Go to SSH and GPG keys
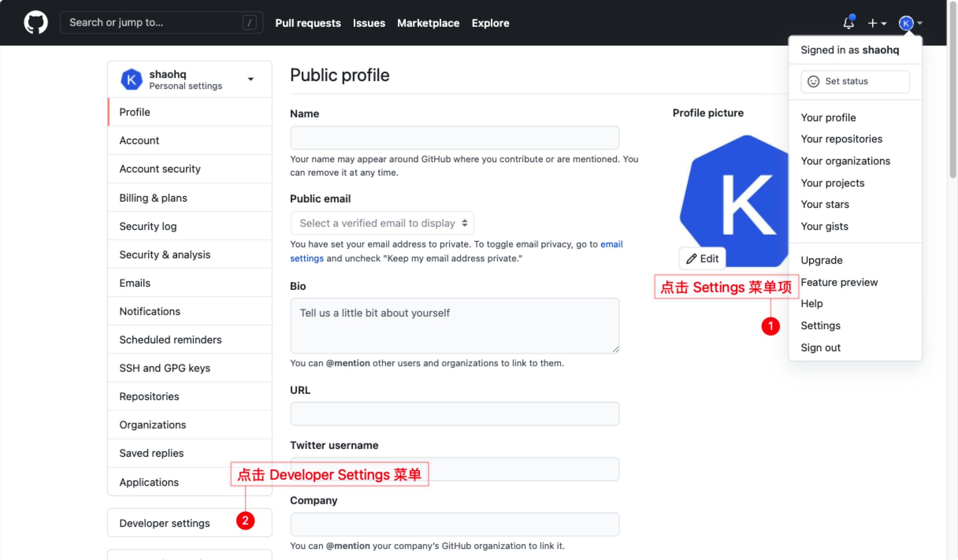This screenshot has width=958, height=560. (165, 368)
